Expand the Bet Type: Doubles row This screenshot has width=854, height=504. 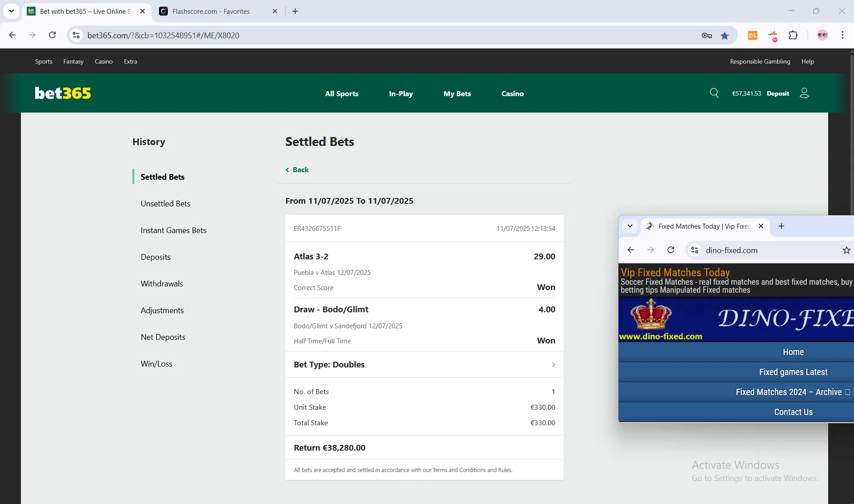424,364
